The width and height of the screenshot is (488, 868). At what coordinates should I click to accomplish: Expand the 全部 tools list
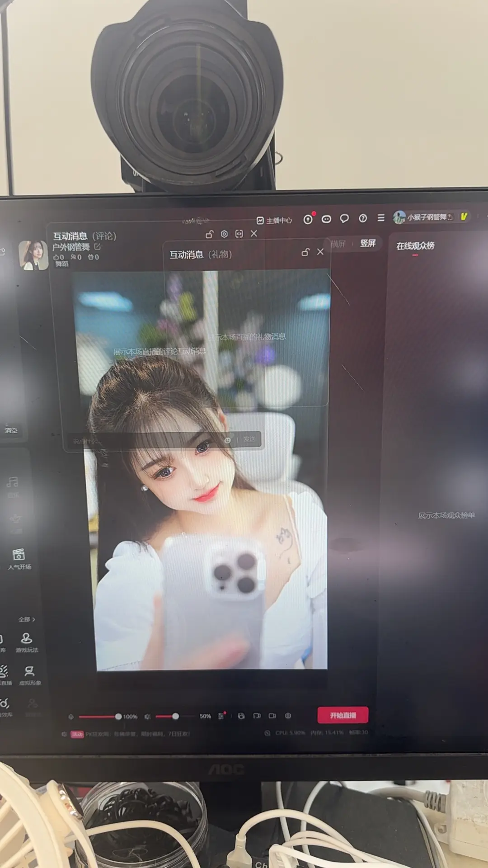[27, 619]
